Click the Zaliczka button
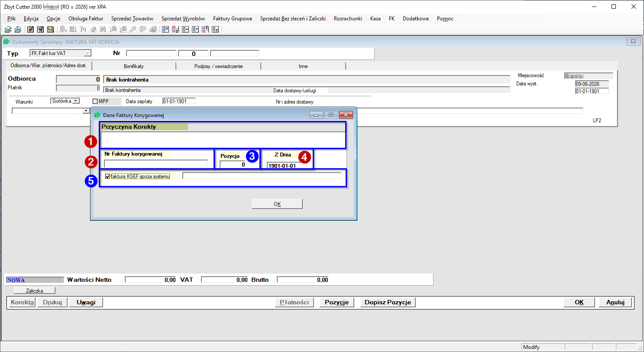Screen dimensions: 644x352 [35, 290]
